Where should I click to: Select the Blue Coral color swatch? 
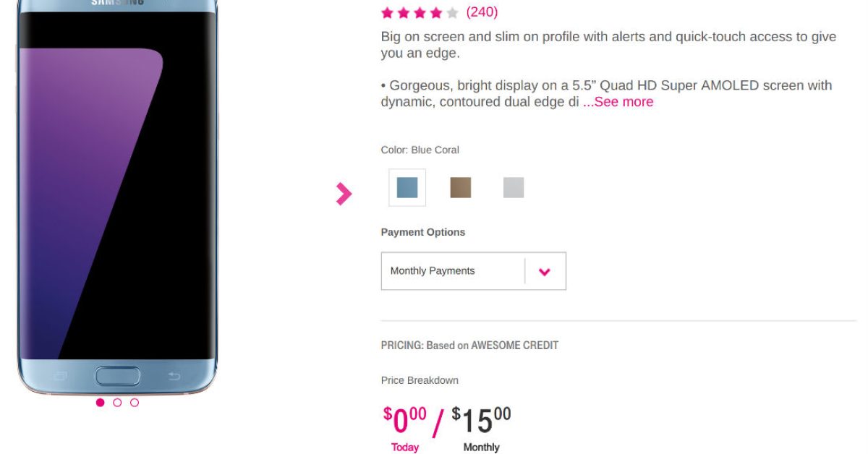click(x=407, y=188)
